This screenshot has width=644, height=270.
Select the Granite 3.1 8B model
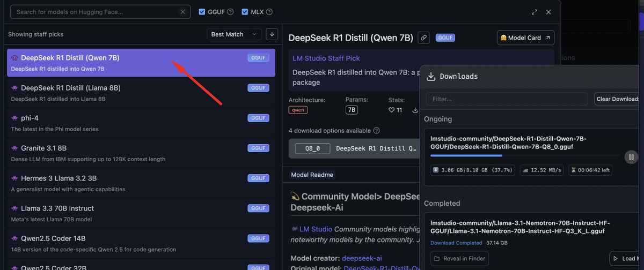(x=141, y=153)
